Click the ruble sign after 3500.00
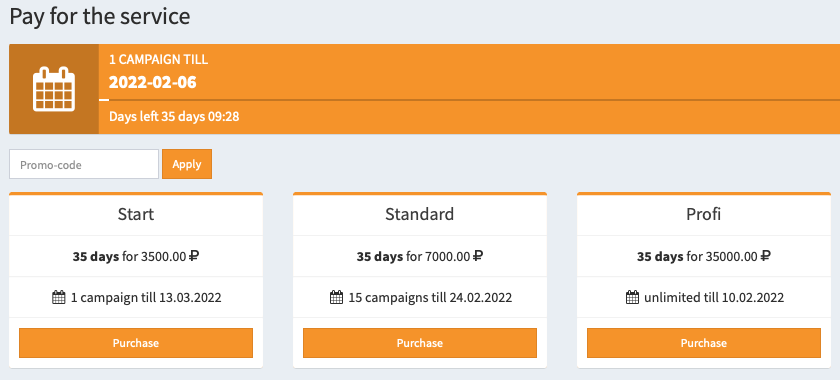The image size is (840, 380). (194, 256)
